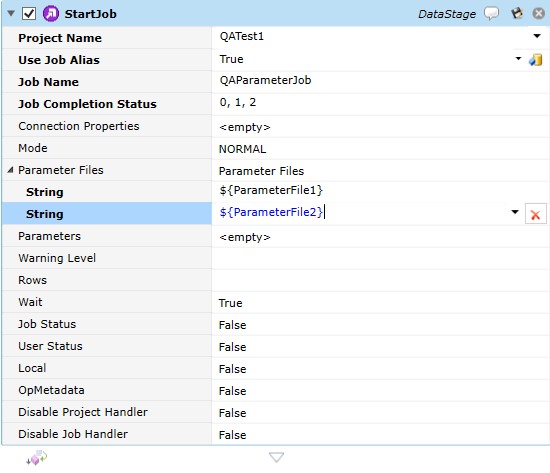Viewport: 550px width, 473px height.
Task: Open the comment bubble icon in header
Action: (491, 14)
